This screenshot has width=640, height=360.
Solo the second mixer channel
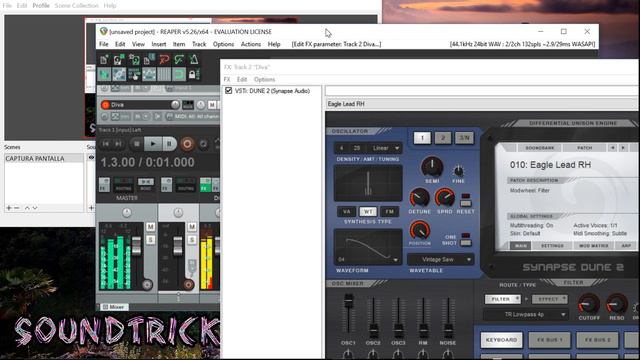tap(192, 240)
